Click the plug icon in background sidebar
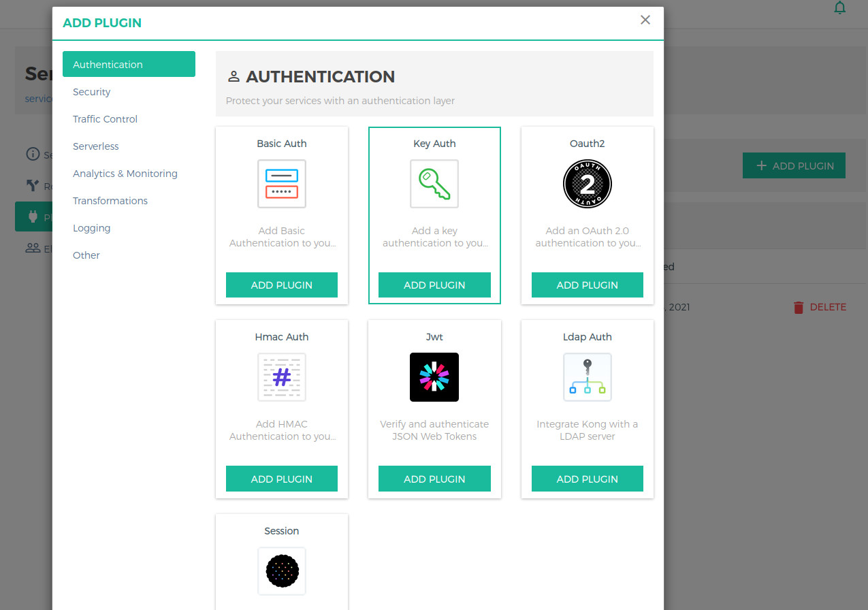This screenshot has height=610, width=868. point(32,217)
